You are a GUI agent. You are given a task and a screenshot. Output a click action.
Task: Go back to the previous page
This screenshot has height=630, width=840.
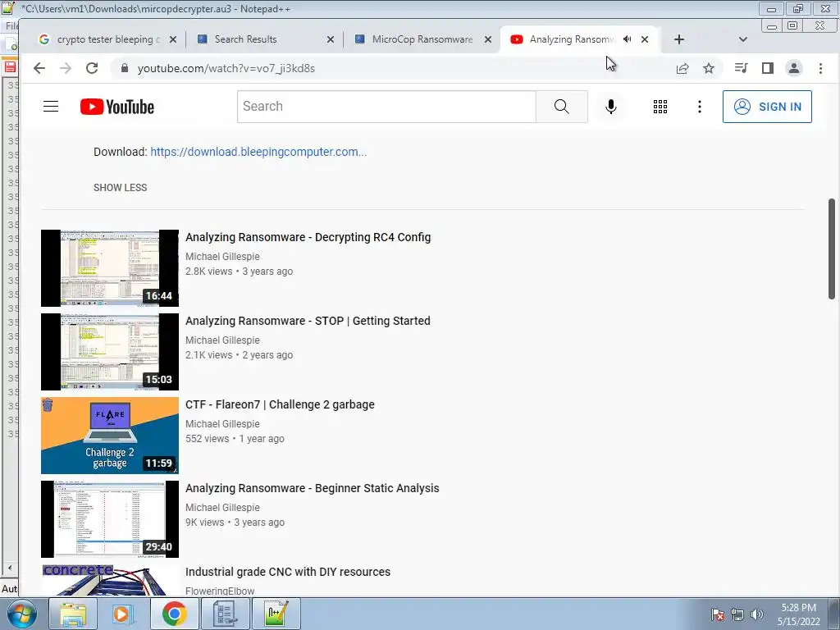point(39,68)
